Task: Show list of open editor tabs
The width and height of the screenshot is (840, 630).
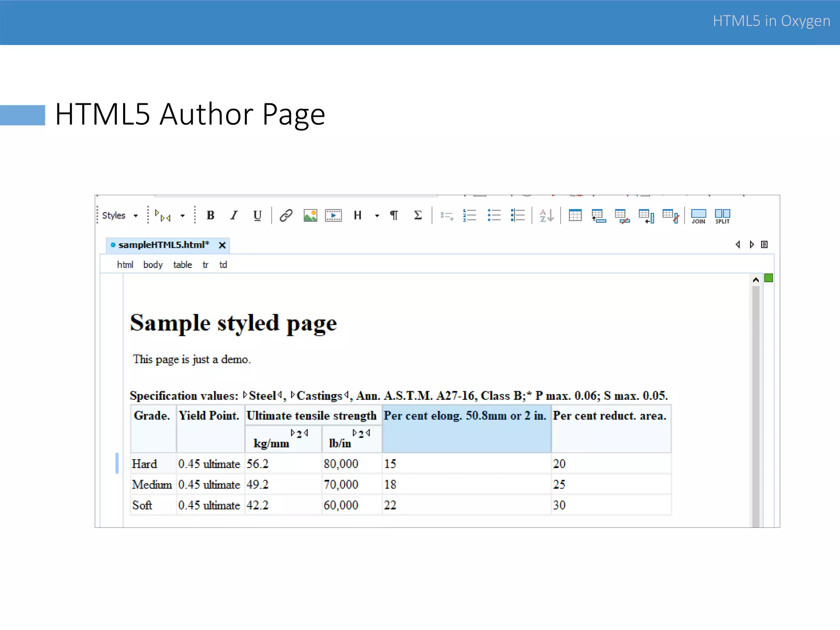Action: [x=764, y=244]
